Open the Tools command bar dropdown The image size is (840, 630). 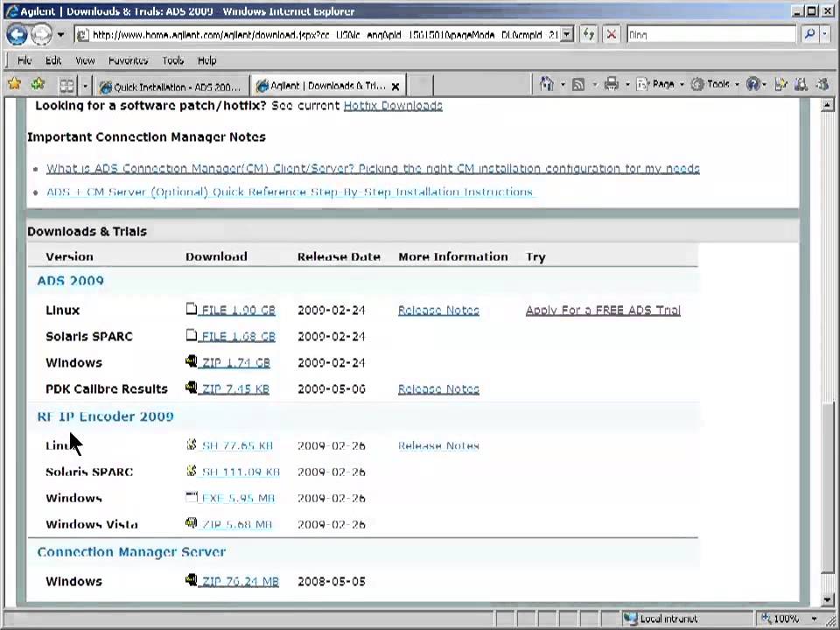(715, 84)
